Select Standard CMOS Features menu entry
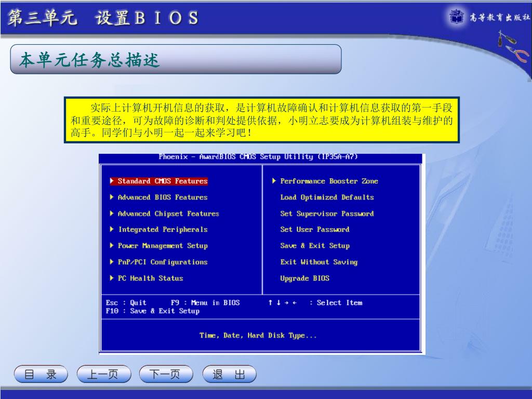Screen dimensions: 532x399 pyautogui.click(x=163, y=181)
